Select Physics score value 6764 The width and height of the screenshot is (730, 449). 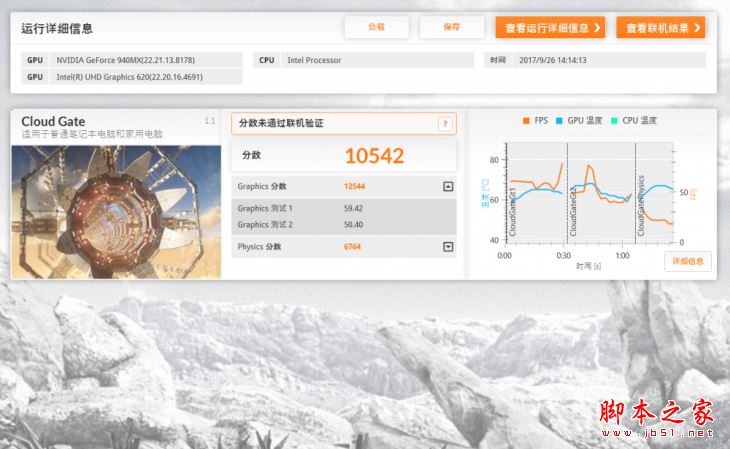[x=352, y=247]
